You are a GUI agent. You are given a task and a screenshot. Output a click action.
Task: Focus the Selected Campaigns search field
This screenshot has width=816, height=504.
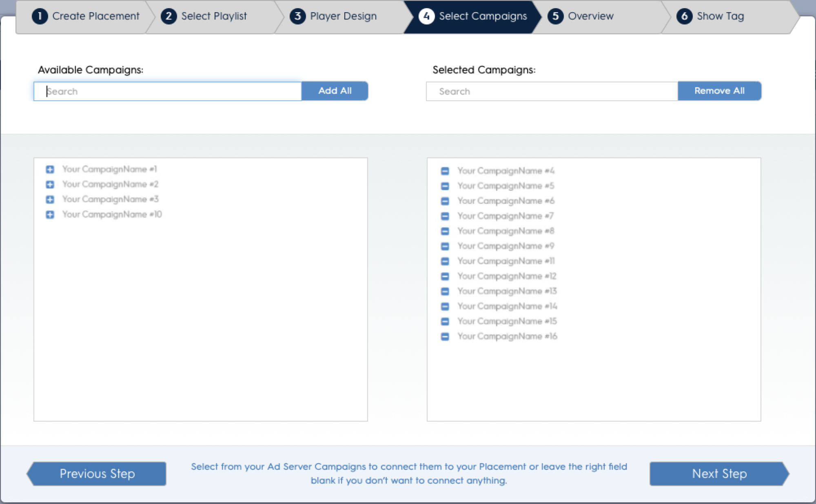[552, 91]
